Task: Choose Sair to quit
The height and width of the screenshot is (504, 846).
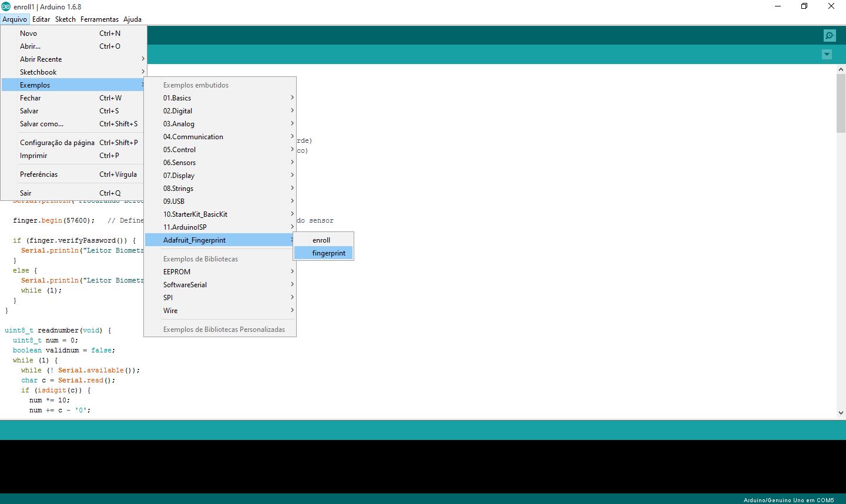Action: point(73,193)
